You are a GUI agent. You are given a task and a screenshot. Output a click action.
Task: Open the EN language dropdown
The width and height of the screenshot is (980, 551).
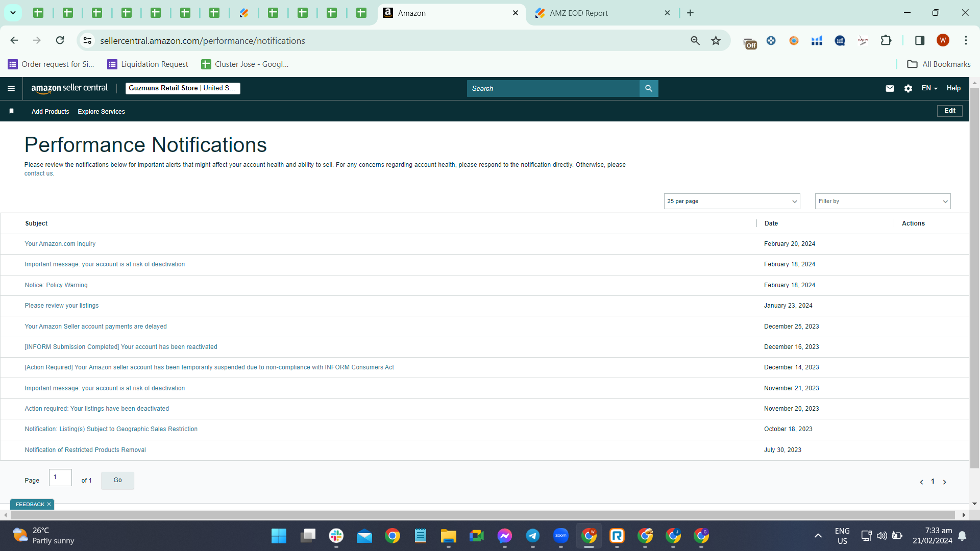(929, 88)
